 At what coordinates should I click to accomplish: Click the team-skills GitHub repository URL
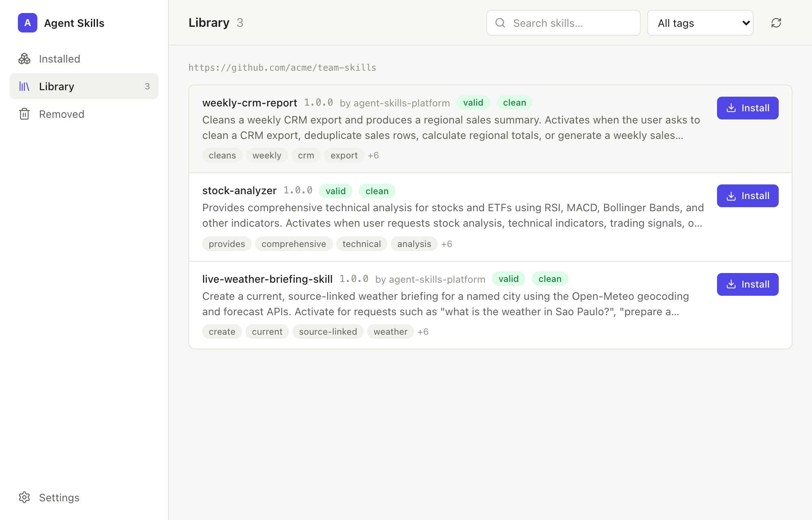[282, 67]
